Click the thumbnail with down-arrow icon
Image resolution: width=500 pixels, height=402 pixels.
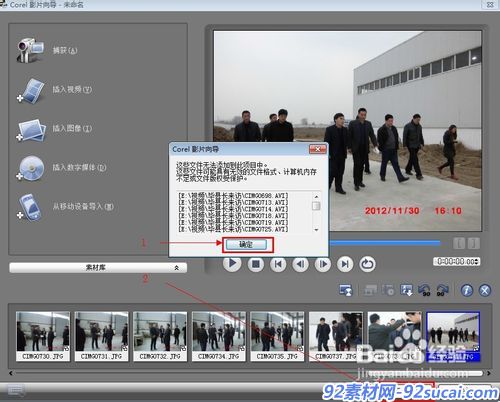(x=406, y=290)
